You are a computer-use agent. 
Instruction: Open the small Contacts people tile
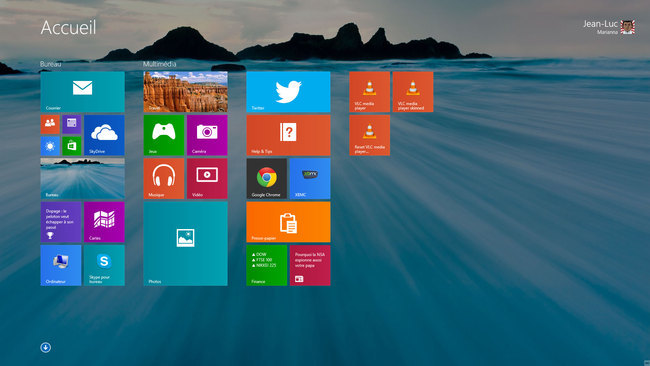click(x=50, y=124)
